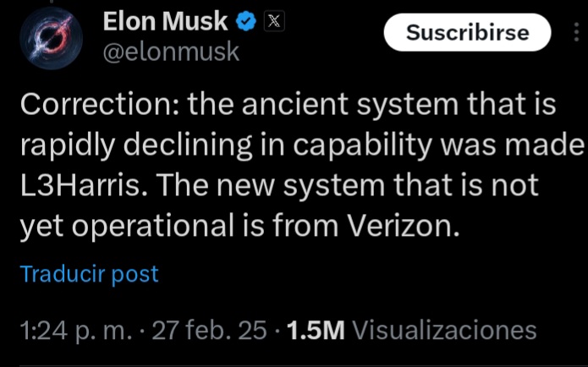Click the @elonmusk handle

pos(171,52)
